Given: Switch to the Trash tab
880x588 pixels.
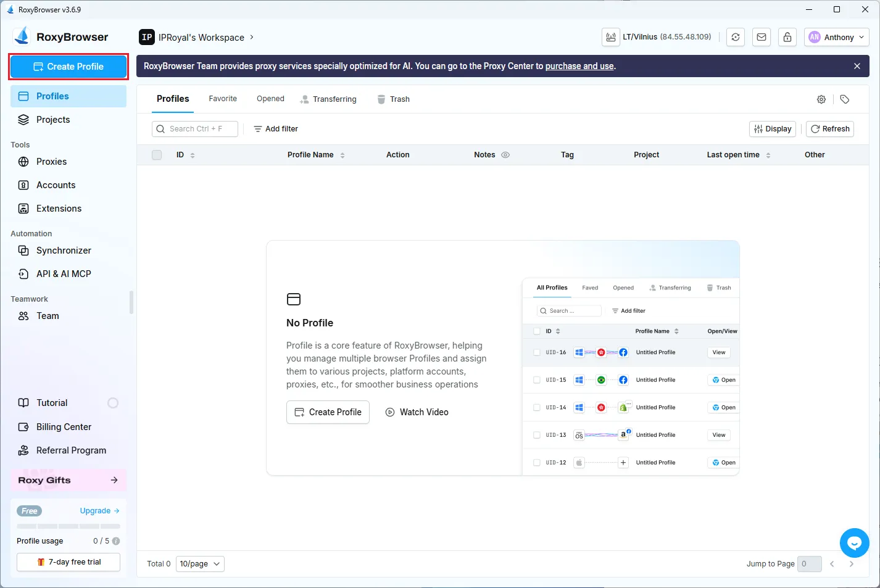Looking at the screenshot, I should (400, 99).
